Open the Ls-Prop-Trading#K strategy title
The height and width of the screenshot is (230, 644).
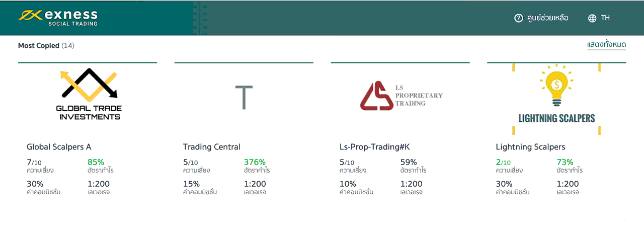[375, 147]
